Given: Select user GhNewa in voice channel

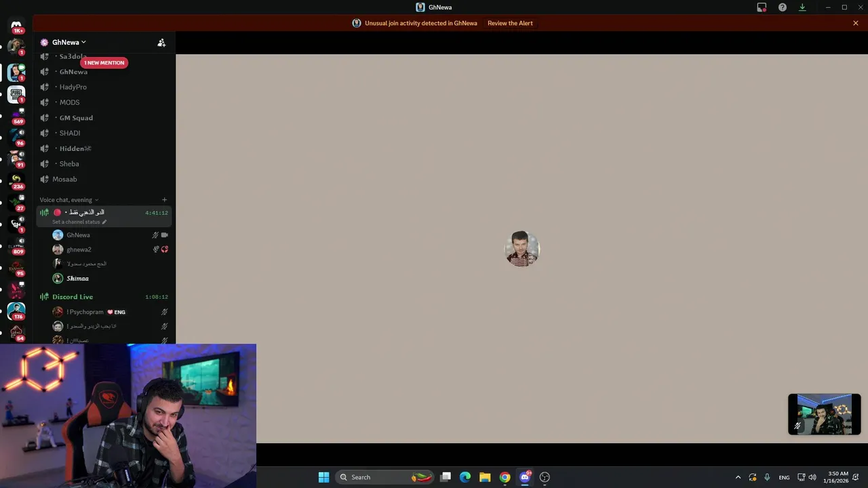Looking at the screenshot, I should tap(110, 235).
